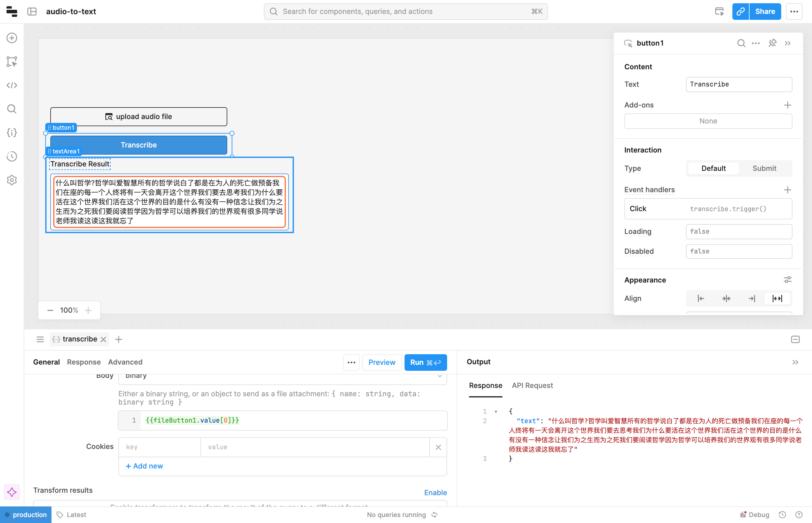The image size is (812, 523).
Task: Set interaction type to Submit
Action: [764, 169]
